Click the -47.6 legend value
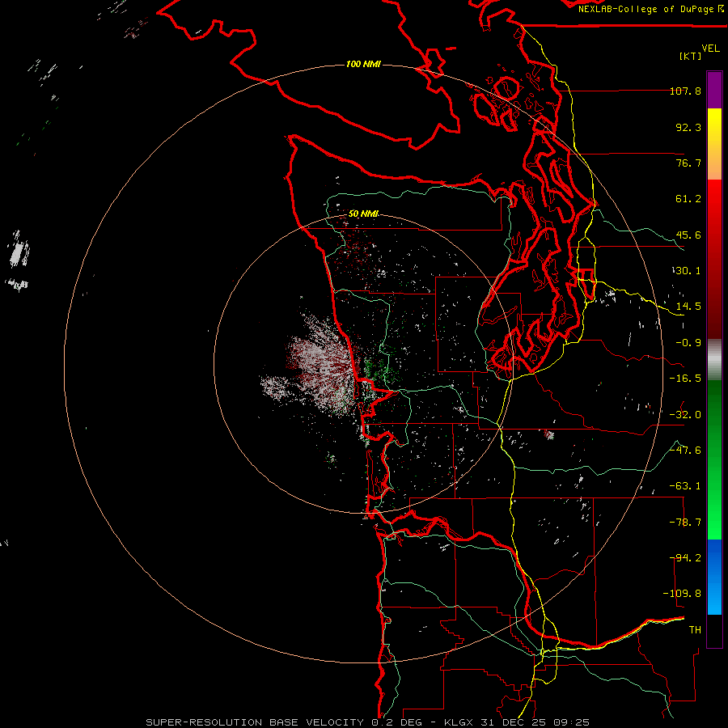 [685, 451]
